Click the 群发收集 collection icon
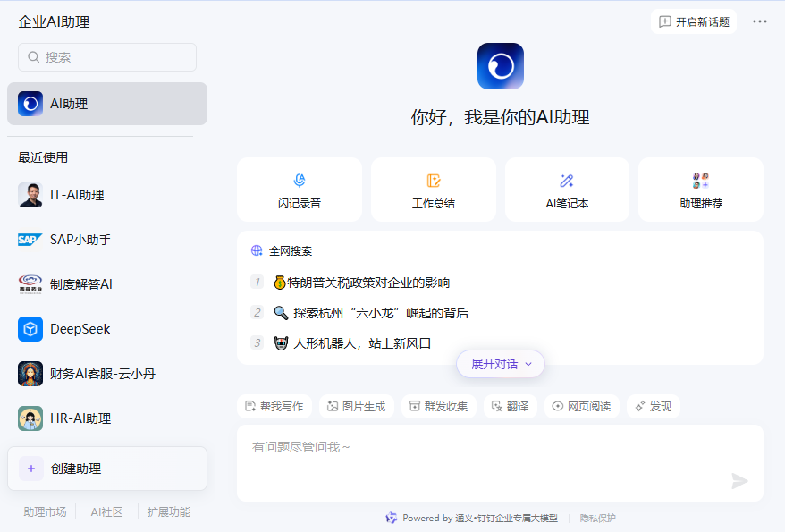The image size is (785, 532). tap(438, 406)
